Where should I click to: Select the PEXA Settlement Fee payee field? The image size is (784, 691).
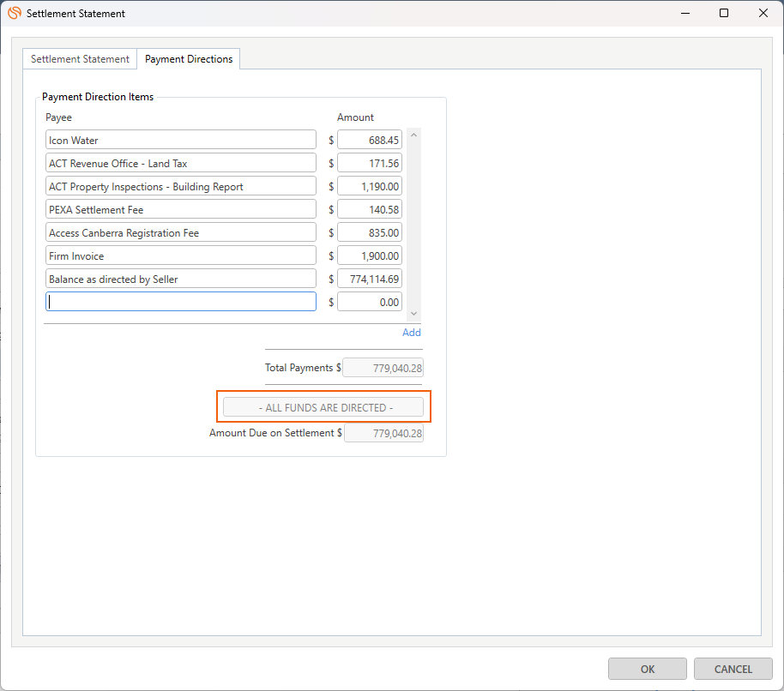pyautogui.click(x=181, y=209)
